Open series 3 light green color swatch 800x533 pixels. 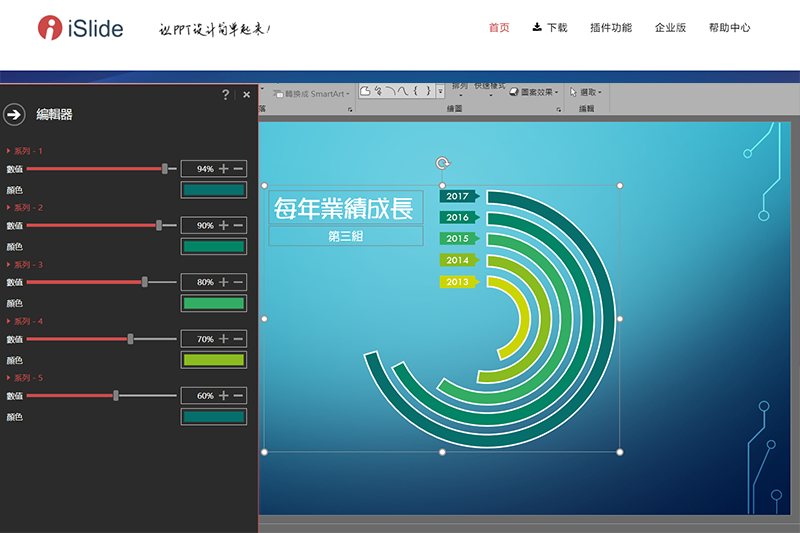[214, 303]
